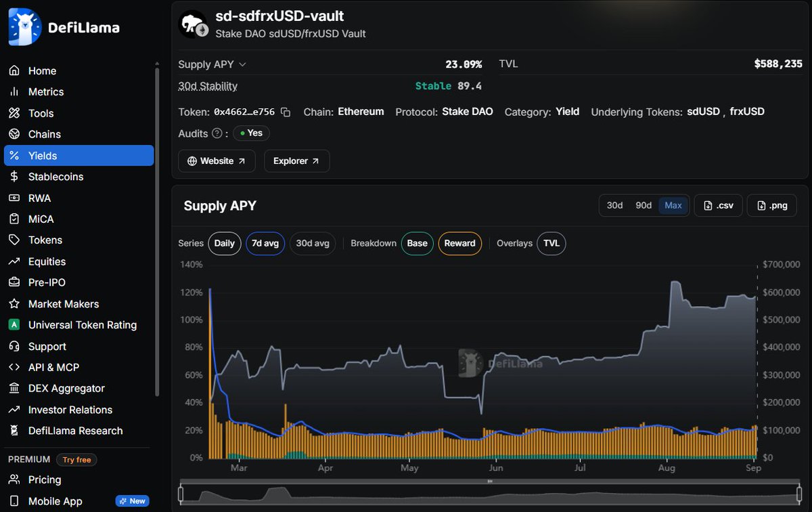Viewport: 812px width, 512px height.
Task: Open the vault Website link
Action: pyautogui.click(x=217, y=161)
